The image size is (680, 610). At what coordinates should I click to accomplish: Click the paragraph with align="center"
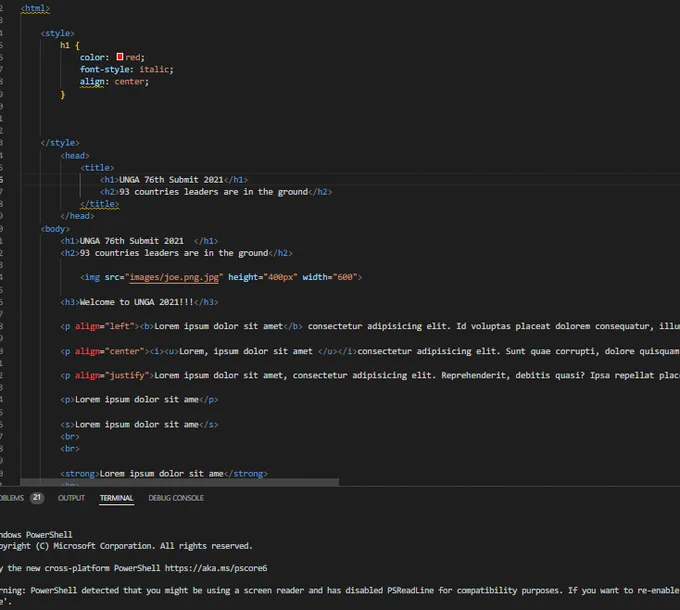pos(370,351)
